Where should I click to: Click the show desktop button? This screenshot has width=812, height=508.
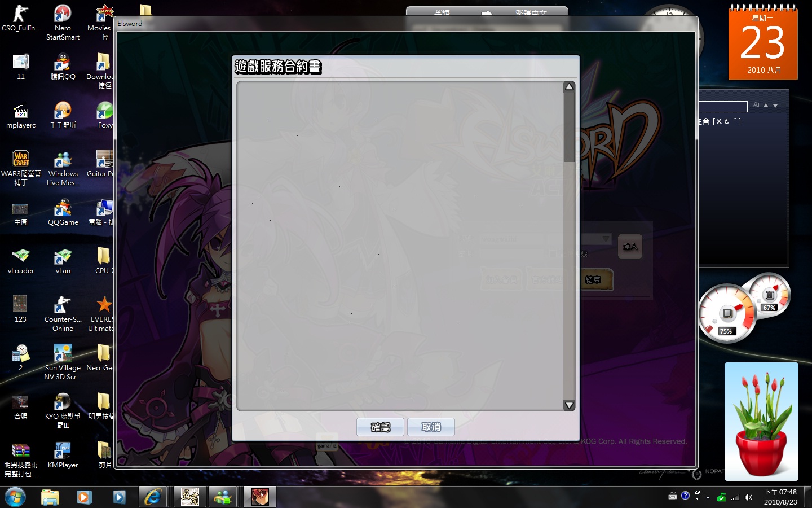click(x=808, y=497)
